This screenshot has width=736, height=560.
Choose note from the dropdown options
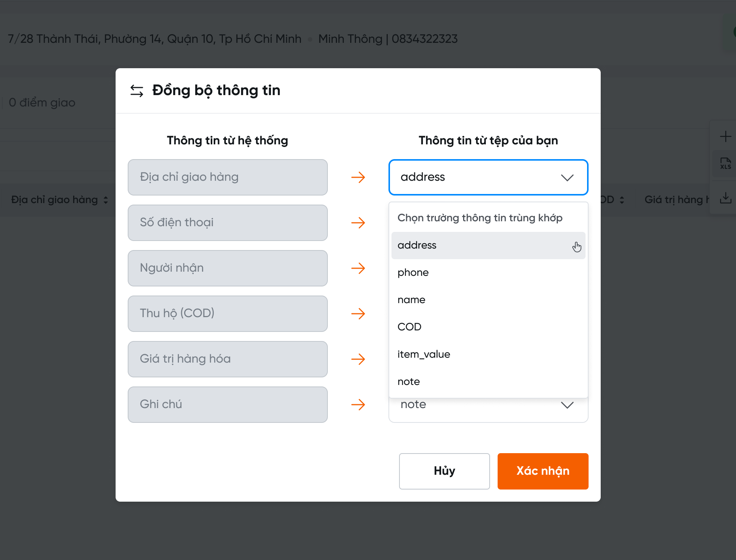pyautogui.click(x=409, y=382)
